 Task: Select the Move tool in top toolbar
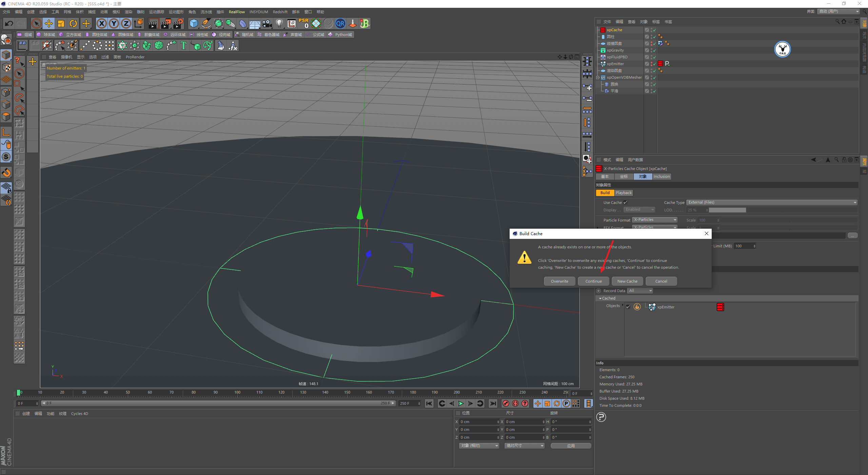click(49, 23)
